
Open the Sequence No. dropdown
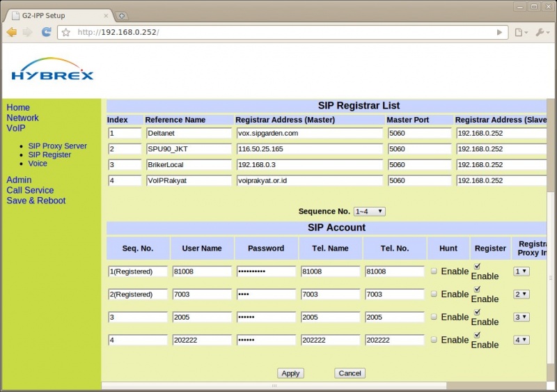pos(369,211)
